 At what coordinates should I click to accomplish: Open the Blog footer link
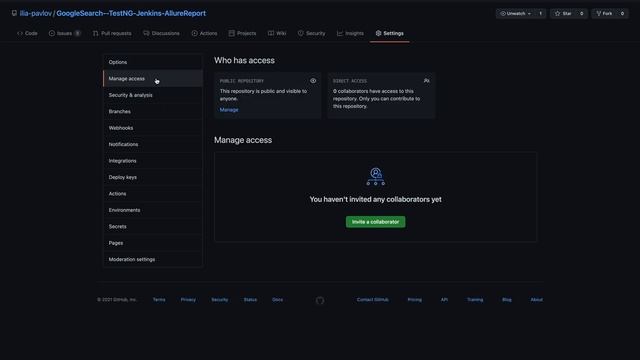[x=507, y=300]
